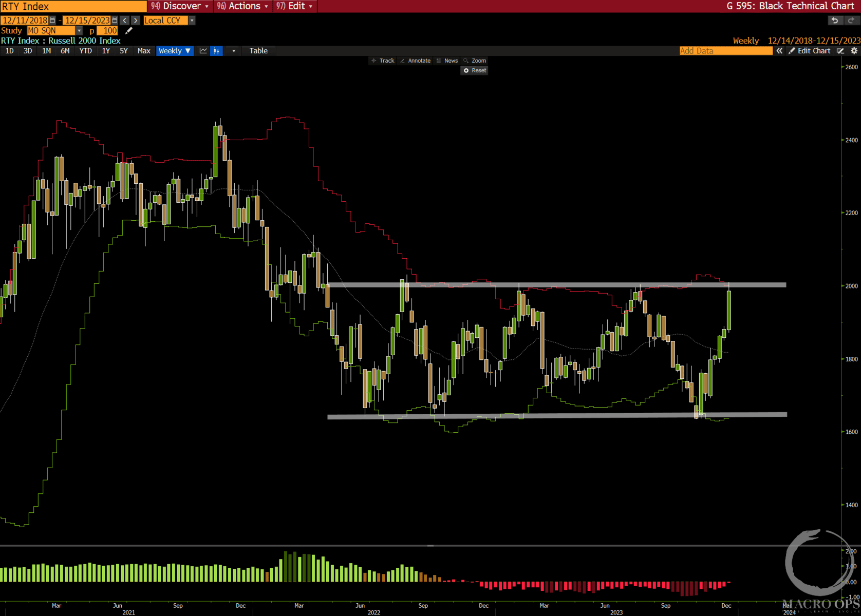The width and height of the screenshot is (861, 616).
Task: Select the 6M range tab
Action: click(65, 51)
